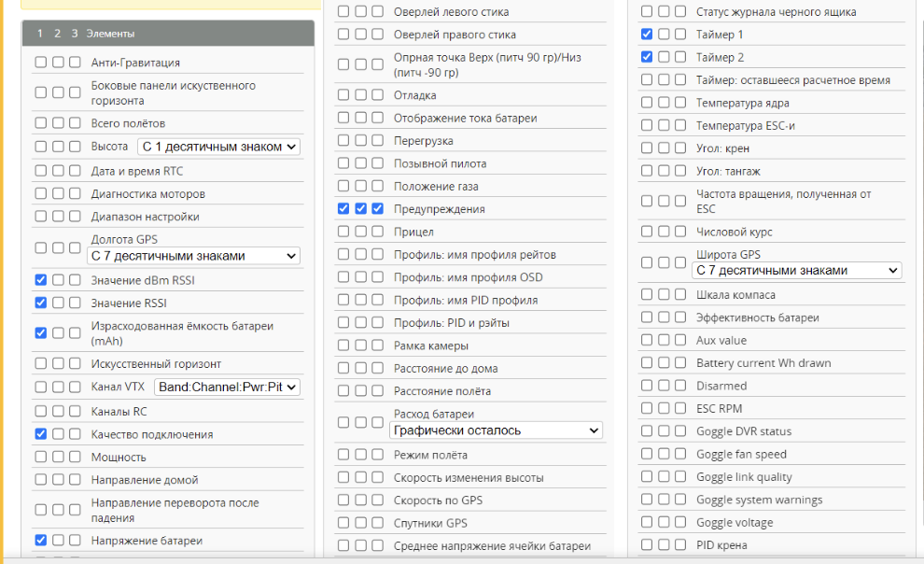Click the Goggle link quality label
The height and width of the screenshot is (564, 924).
744,477
